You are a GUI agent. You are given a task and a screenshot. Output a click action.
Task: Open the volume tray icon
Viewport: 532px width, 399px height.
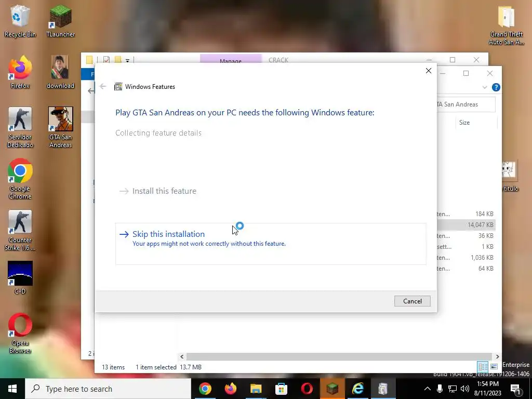465,389
